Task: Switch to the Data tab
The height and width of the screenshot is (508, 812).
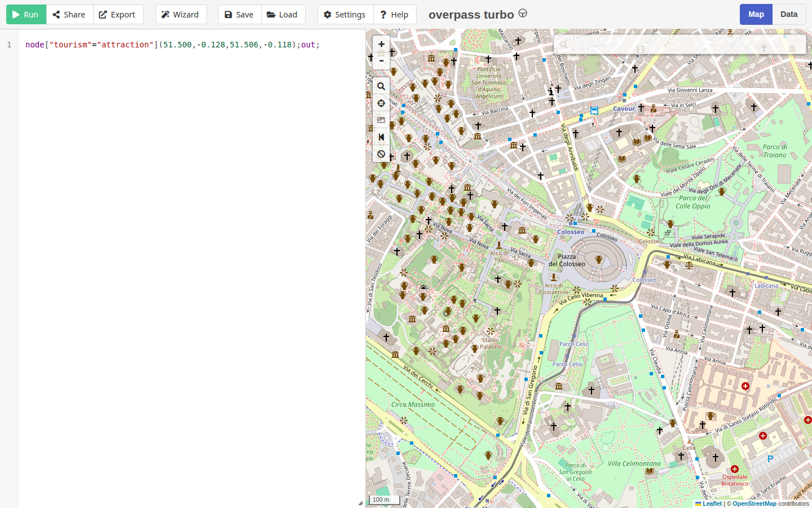Action: point(789,15)
